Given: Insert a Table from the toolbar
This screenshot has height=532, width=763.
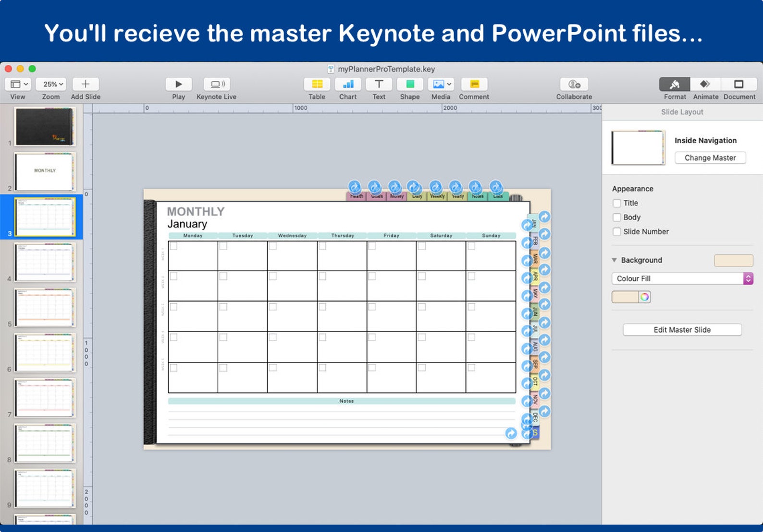Looking at the screenshot, I should coord(317,84).
